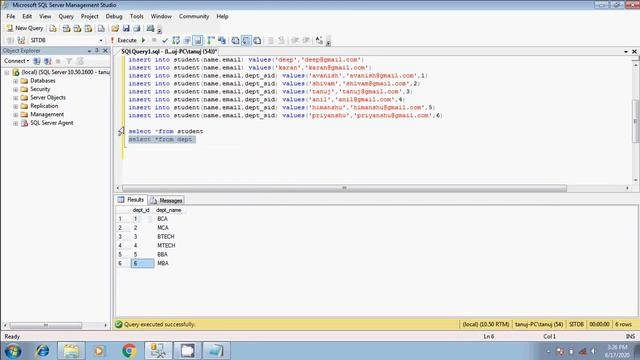Parse the query using the checkmark icon
Viewport: 640px width, 360px height.
pyautogui.click(x=165, y=40)
